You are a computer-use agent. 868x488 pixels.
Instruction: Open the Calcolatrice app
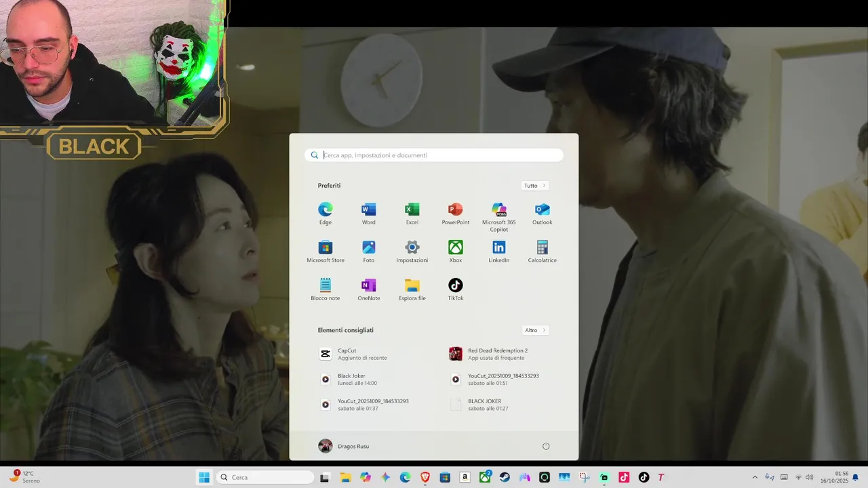(x=542, y=251)
